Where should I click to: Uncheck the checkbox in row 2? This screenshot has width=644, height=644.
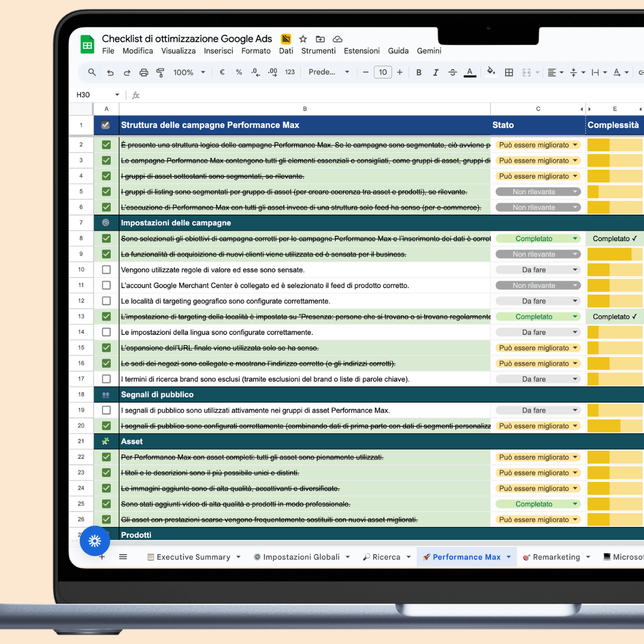pyautogui.click(x=106, y=145)
